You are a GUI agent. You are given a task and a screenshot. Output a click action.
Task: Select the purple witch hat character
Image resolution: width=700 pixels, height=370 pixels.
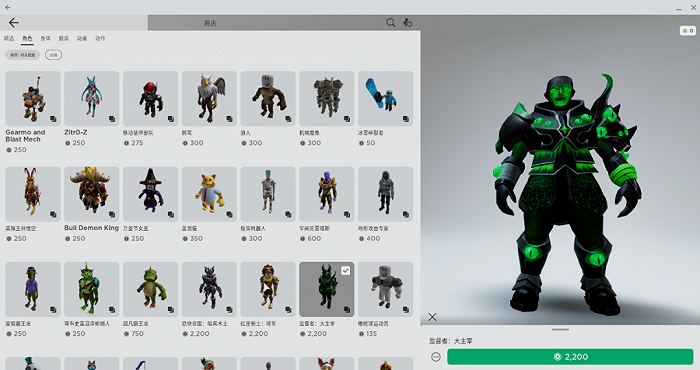pyautogui.click(x=150, y=194)
